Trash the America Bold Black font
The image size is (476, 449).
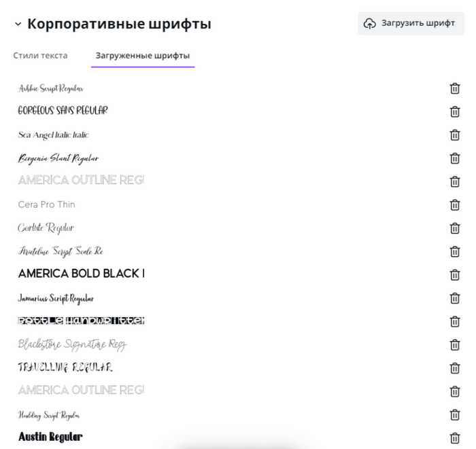pos(455,274)
